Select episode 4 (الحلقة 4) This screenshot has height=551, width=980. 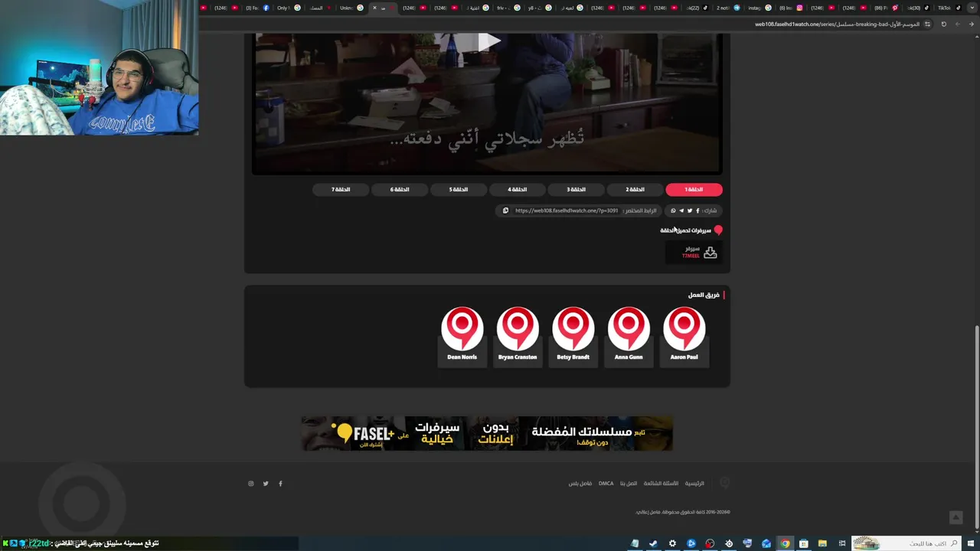point(517,190)
